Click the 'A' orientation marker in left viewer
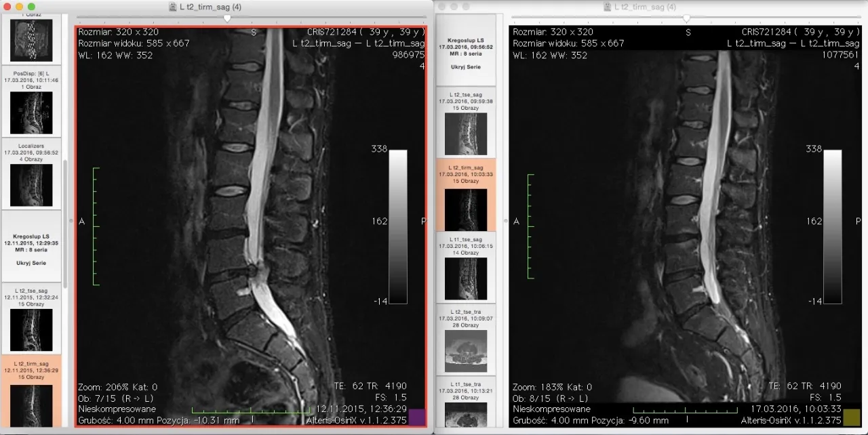868x435 pixels. point(82,222)
